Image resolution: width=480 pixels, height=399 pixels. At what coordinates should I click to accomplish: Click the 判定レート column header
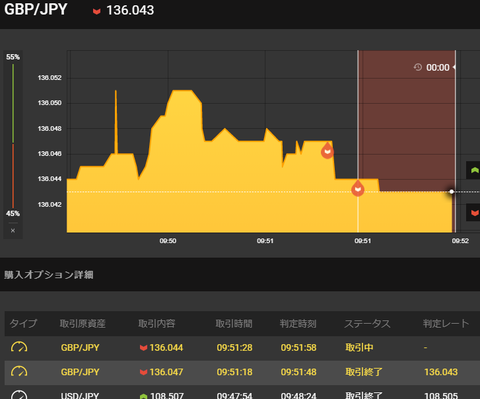click(446, 323)
